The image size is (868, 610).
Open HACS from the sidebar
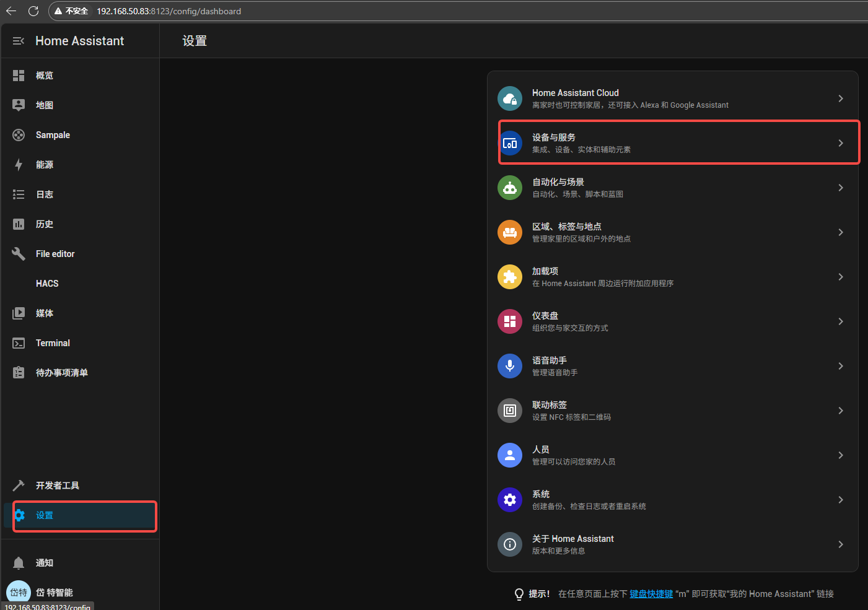[x=47, y=284]
